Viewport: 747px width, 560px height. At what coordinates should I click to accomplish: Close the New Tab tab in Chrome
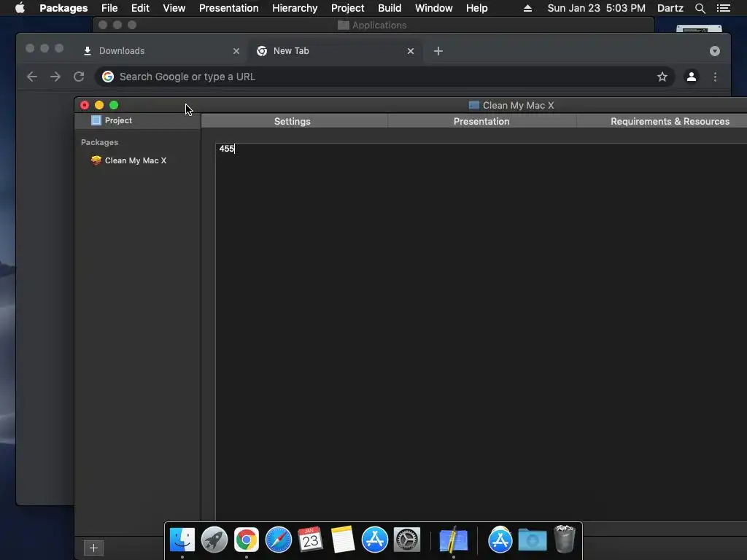point(411,51)
